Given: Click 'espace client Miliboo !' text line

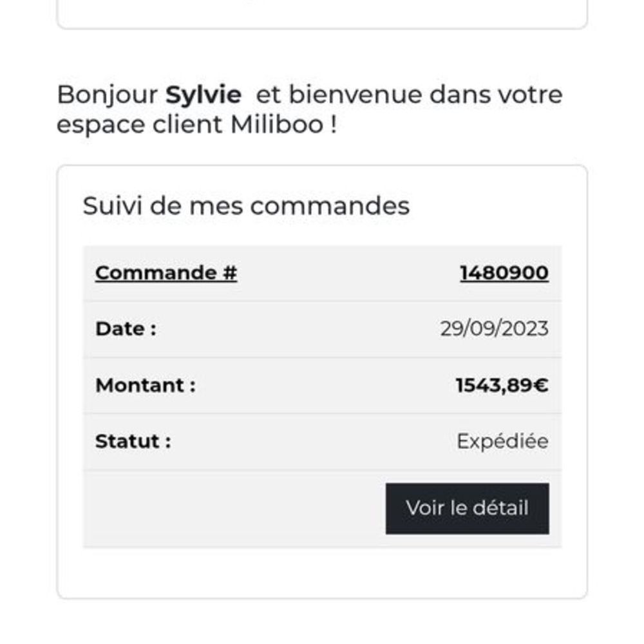Looking at the screenshot, I should pos(196,124).
